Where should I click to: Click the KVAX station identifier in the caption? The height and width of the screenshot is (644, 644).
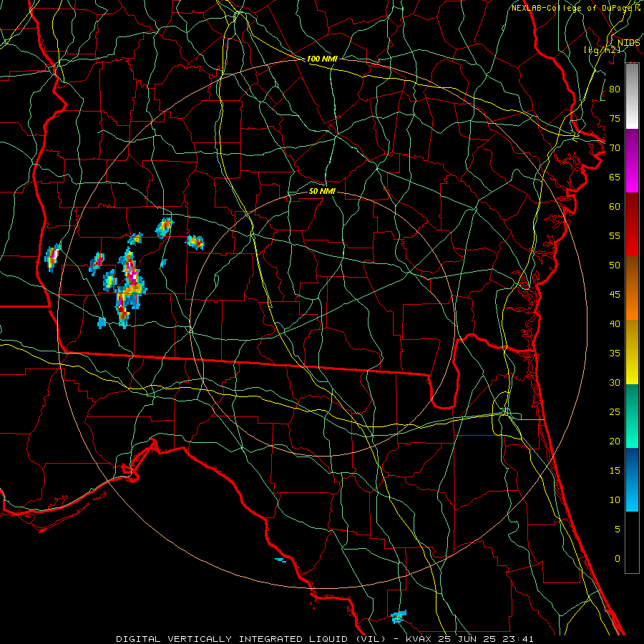(x=418, y=639)
